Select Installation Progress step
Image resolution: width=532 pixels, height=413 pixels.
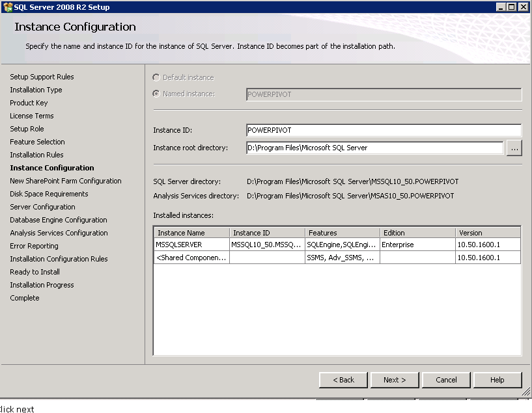tap(42, 285)
